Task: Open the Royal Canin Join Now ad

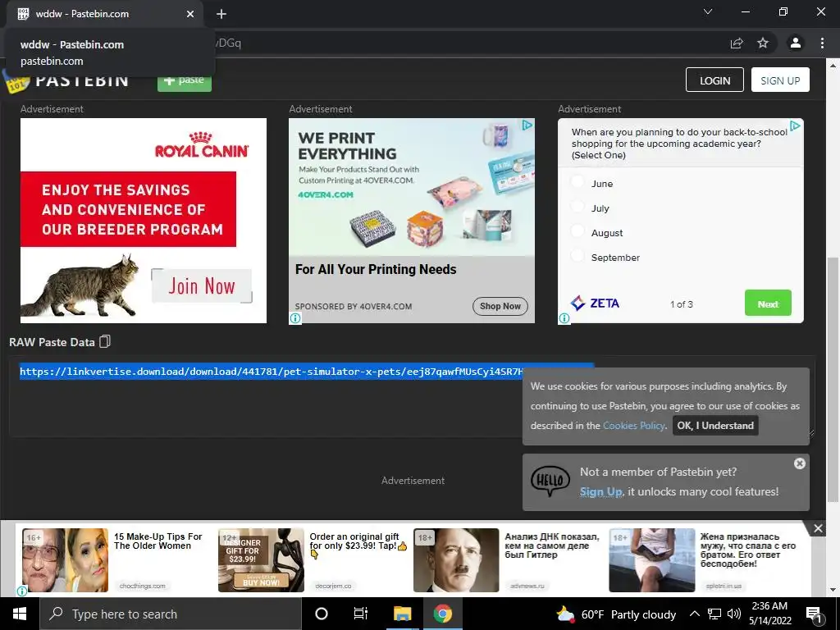Action: (x=202, y=286)
